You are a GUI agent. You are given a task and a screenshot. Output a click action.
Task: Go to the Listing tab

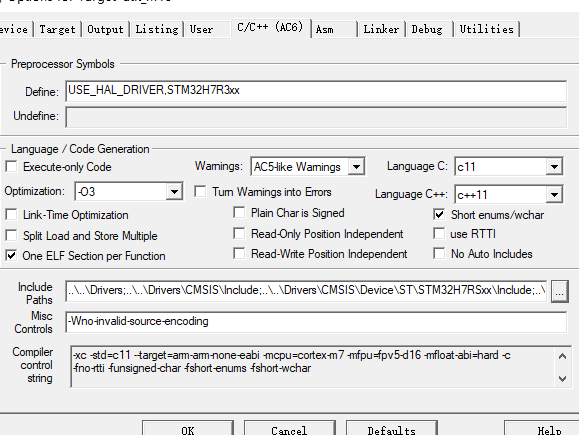[157, 29]
